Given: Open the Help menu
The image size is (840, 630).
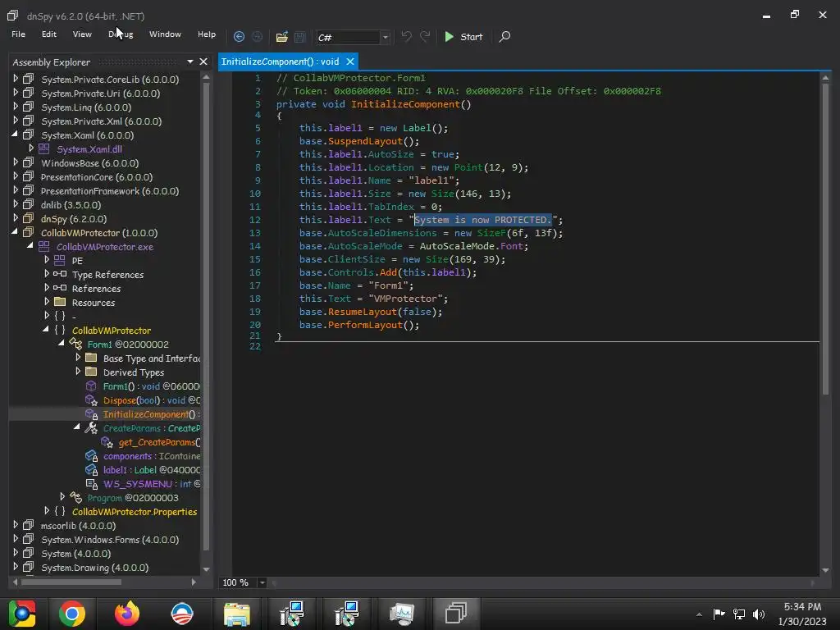Looking at the screenshot, I should (206, 34).
